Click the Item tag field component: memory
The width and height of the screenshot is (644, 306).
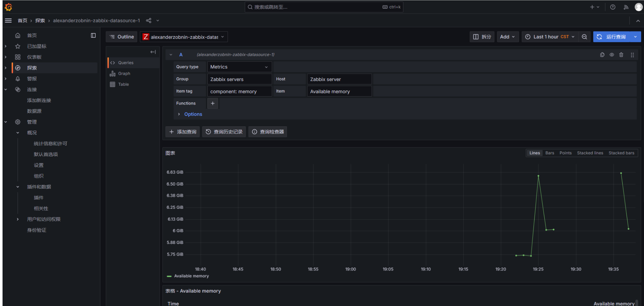click(x=240, y=91)
